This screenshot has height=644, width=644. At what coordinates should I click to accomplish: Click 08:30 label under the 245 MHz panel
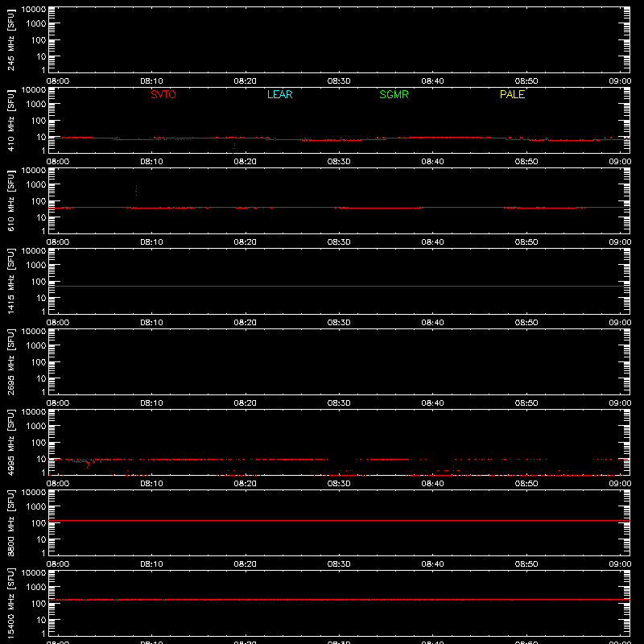(339, 81)
